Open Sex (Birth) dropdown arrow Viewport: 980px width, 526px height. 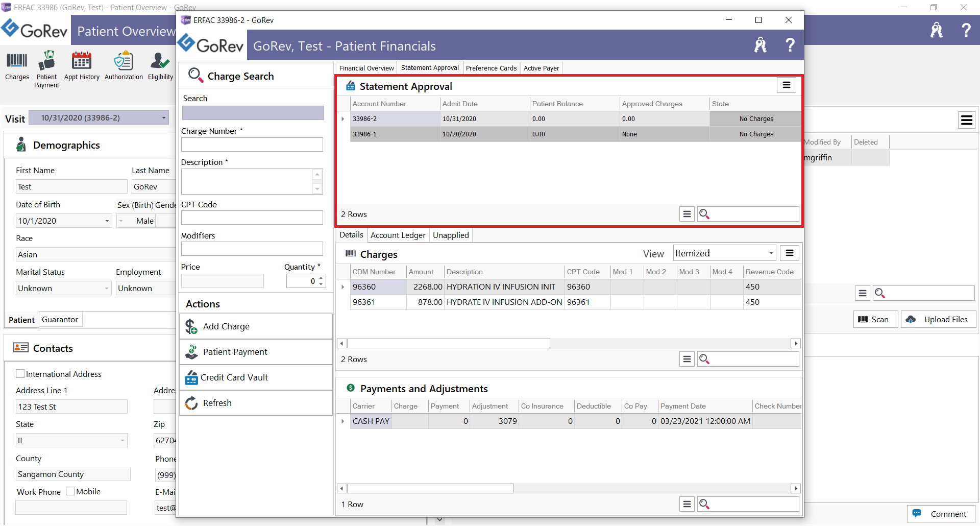pos(121,221)
